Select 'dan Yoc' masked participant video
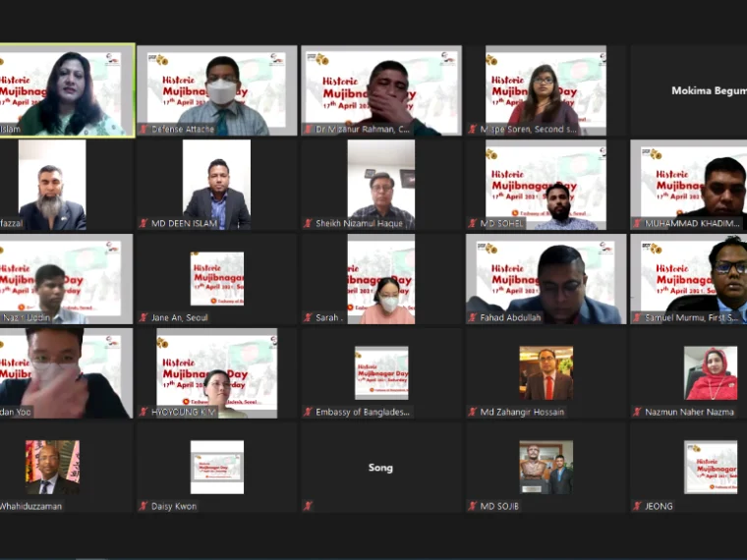 pos(66,373)
